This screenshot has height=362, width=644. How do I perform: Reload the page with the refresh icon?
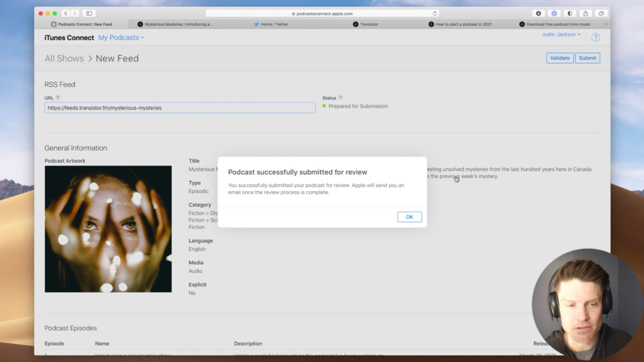click(x=435, y=13)
